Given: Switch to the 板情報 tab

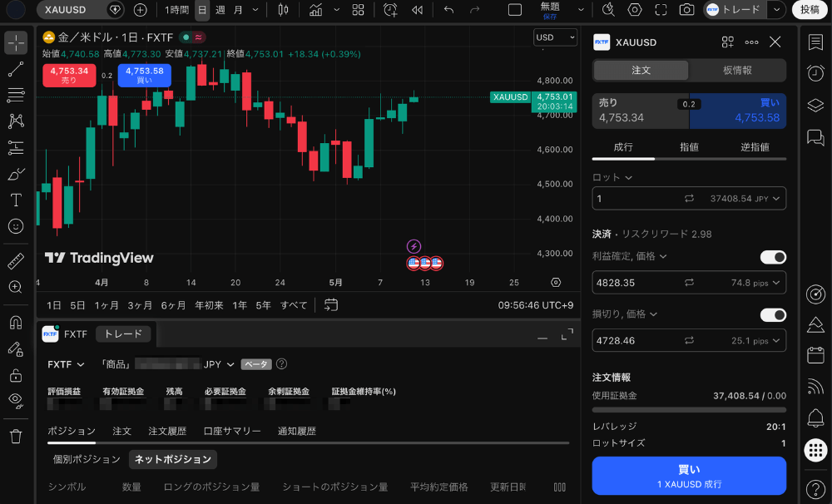Looking at the screenshot, I should (x=737, y=70).
